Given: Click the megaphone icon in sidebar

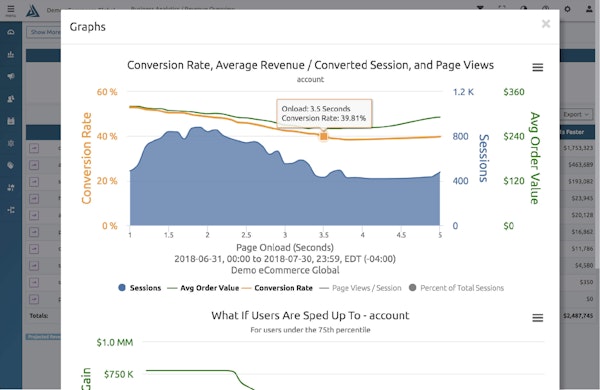Looking at the screenshot, I should [11, 77].
